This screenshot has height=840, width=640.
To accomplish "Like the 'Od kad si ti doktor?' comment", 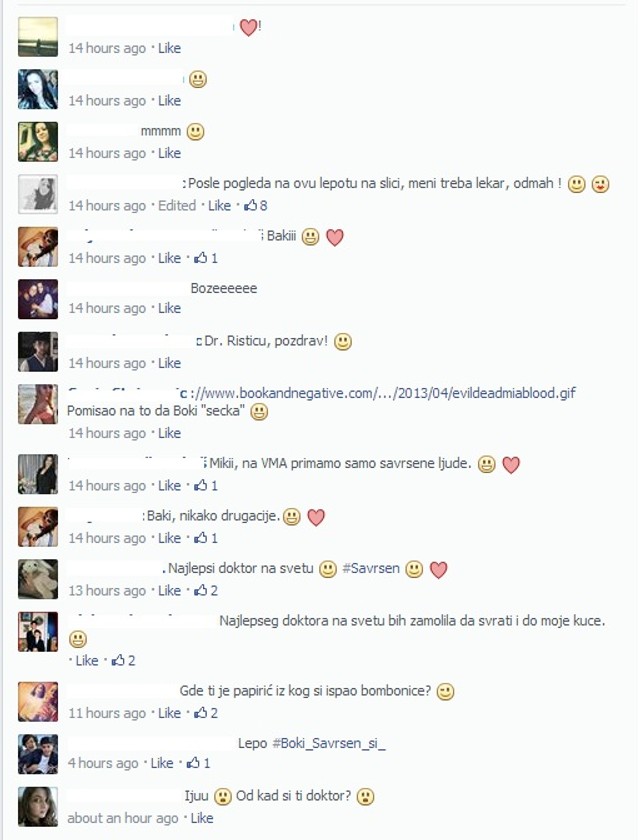I will point(202,819).
